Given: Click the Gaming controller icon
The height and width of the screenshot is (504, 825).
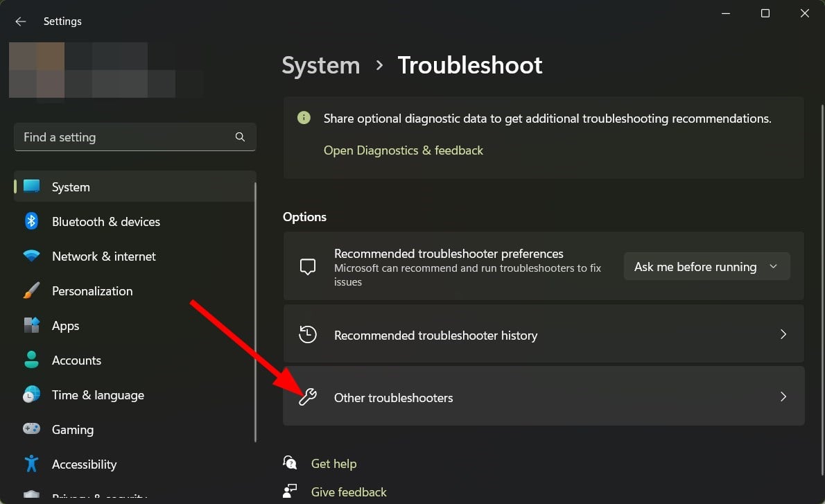Looking at the screenshot, I should (32, 430).
